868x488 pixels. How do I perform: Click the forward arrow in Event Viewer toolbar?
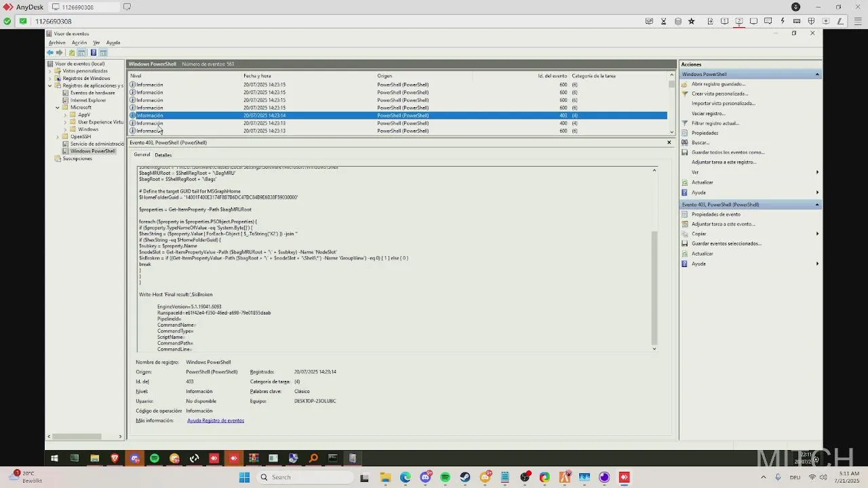pos(60,52)
